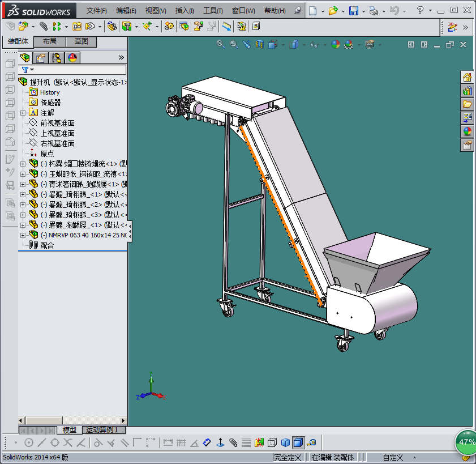476x464 pixels.
Task: Open File Explorer icon in task pane
Action: [467, 105]
